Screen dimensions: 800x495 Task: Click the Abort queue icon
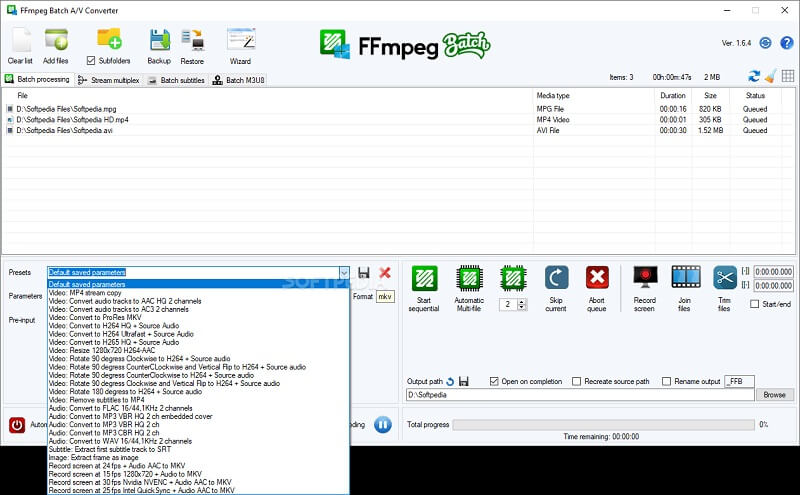pyautogui.click(x=597, y=278)
